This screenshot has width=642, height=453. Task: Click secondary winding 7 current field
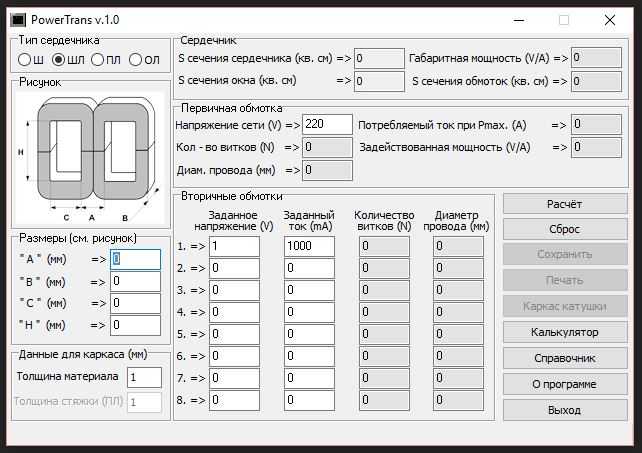coord(309,378)
